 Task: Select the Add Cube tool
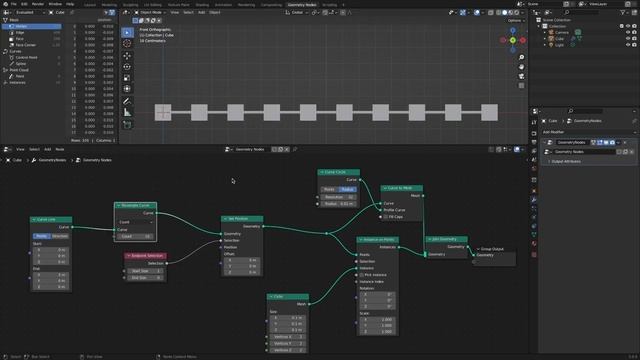(127, 124)
